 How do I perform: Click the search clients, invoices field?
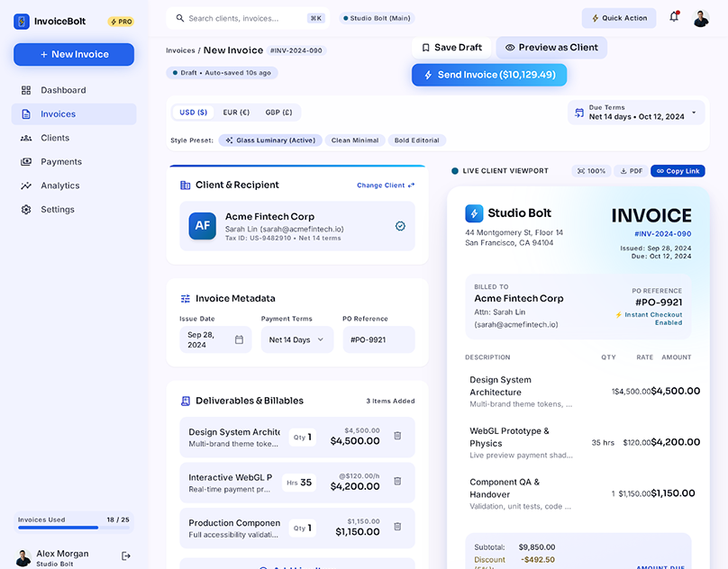(x=248, y=18)
